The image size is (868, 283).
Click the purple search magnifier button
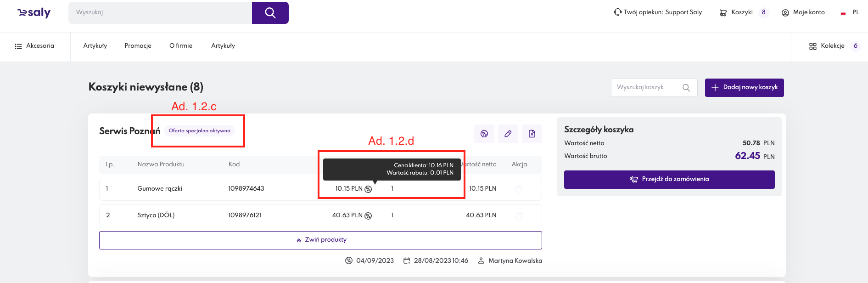tap(270, 13)
